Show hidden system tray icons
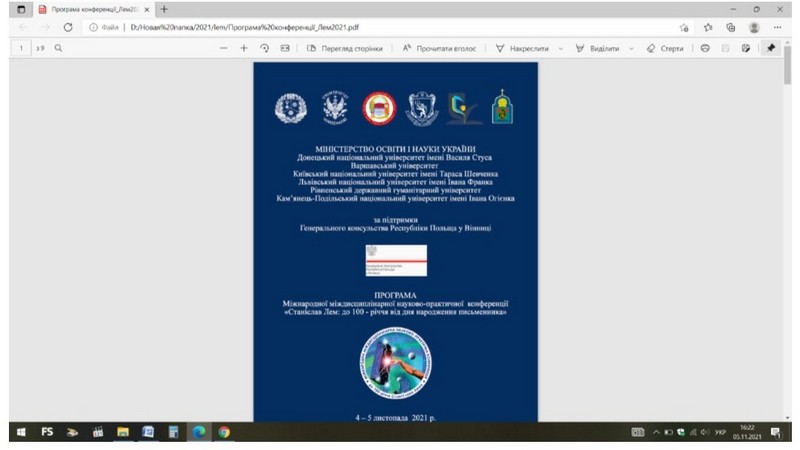The width and height of the screenshot is (800, 450). point(656,432)
